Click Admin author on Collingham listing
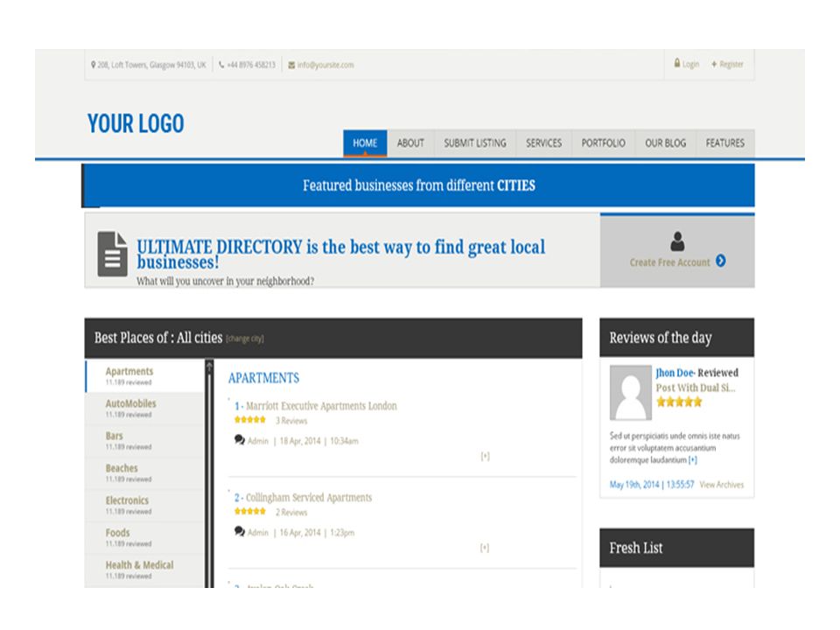Viewport: 840px width, 630px height. tap(257, 533)
